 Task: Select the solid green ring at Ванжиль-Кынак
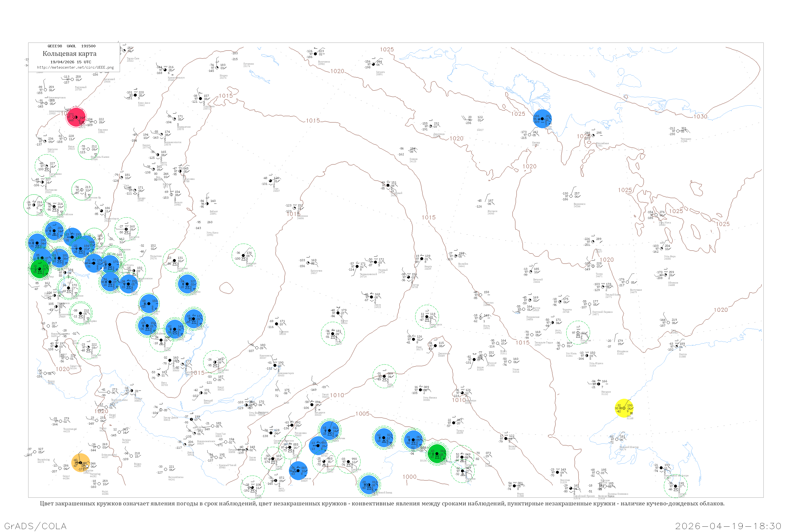tap(88, 149)
